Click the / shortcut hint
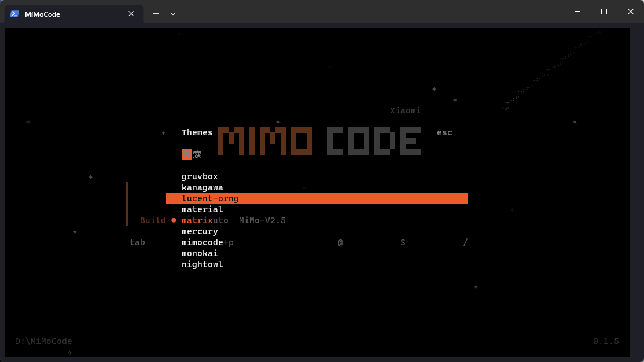This screenshot has width=644, height=362. click(x=465, y=242)
